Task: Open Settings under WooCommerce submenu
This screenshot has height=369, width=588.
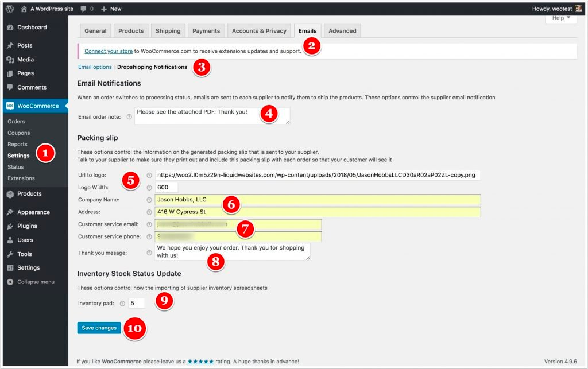Action: 18,156
